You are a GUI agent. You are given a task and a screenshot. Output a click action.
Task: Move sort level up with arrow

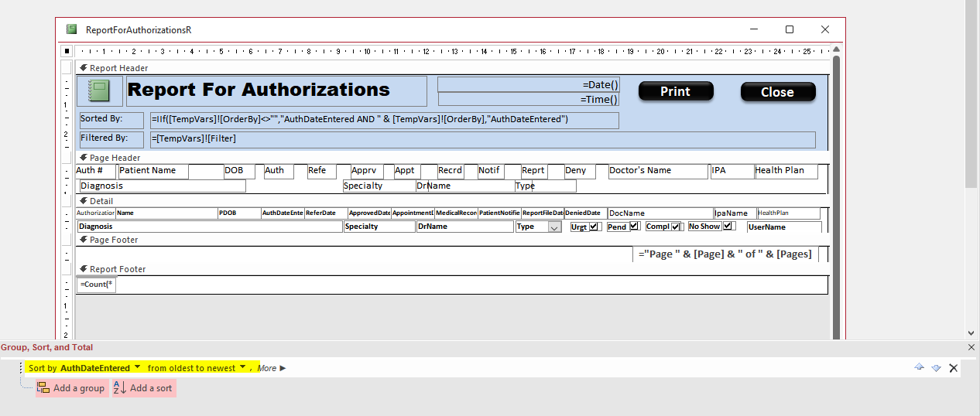coord(919,367)
